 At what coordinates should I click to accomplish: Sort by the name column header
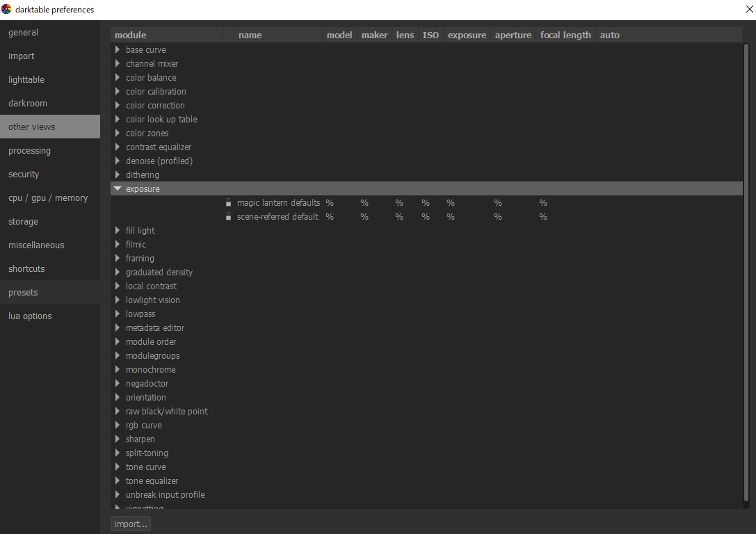pos(278,35)
